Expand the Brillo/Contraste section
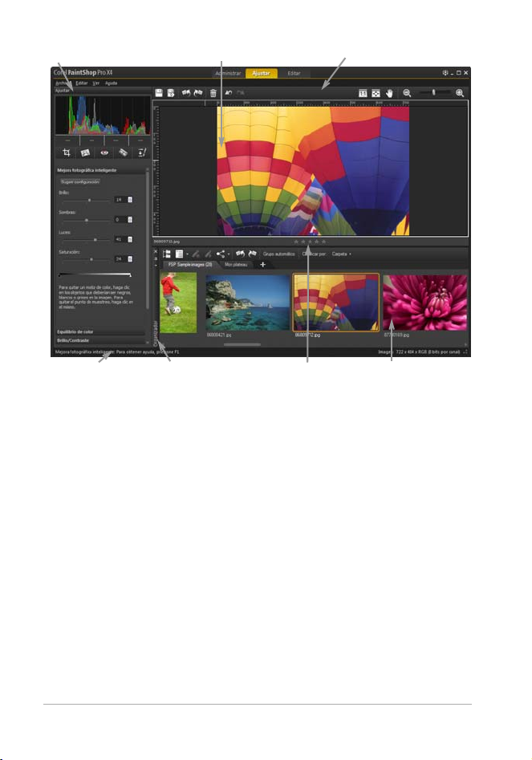 click(101, 340)
